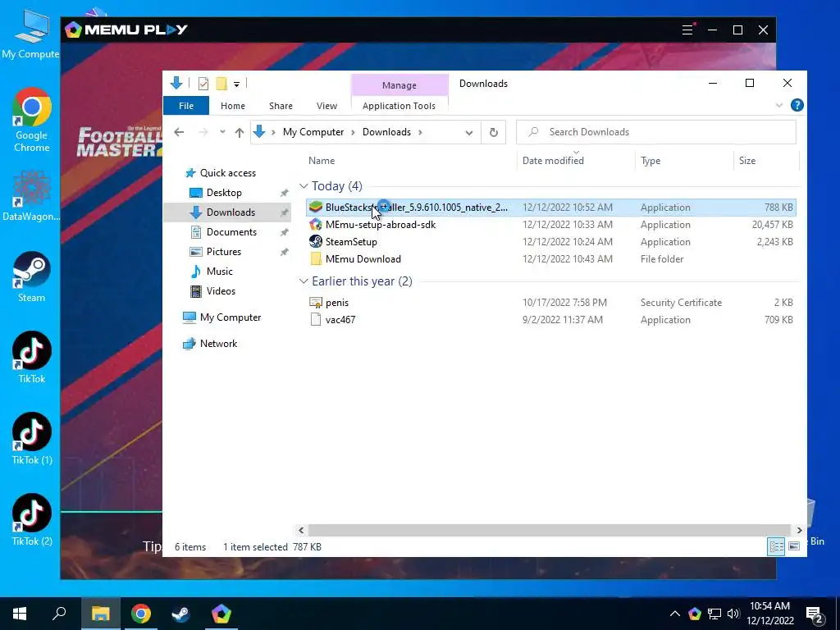Select the MEmu Download folder
The height and width of the screenshot is (630, 840).
[x=550, y=258]
